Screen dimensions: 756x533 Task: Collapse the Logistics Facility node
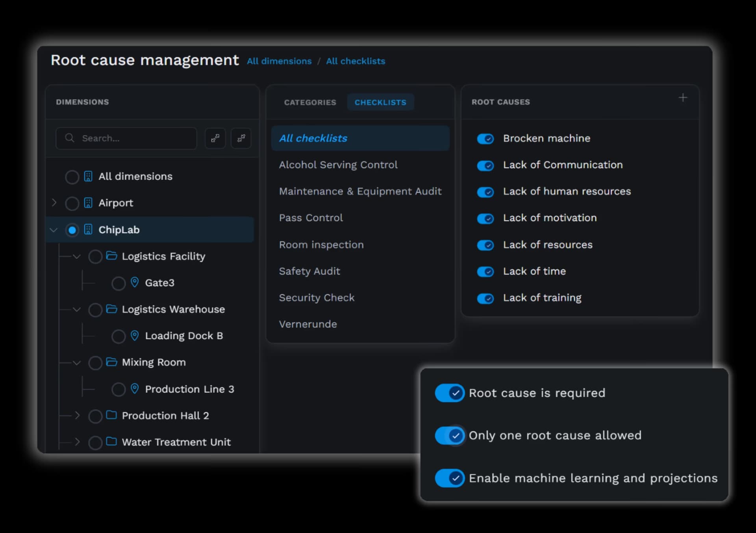[77, 256]
